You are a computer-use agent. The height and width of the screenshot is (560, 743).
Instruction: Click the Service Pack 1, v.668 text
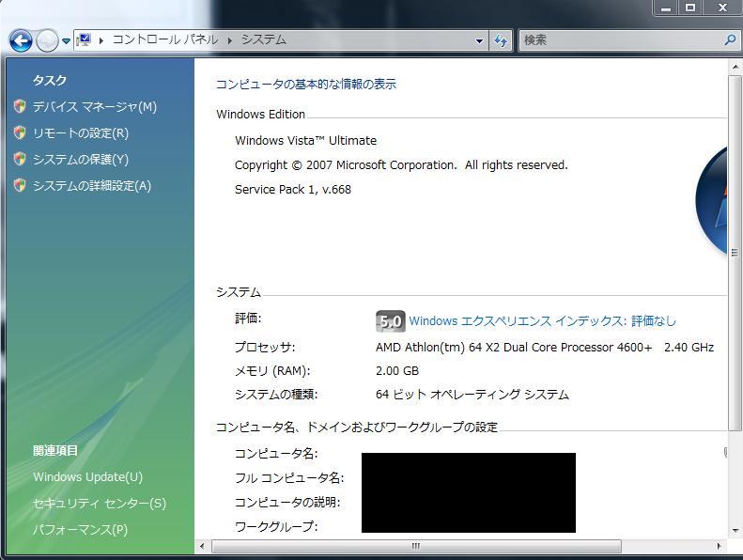coord(293,190)
